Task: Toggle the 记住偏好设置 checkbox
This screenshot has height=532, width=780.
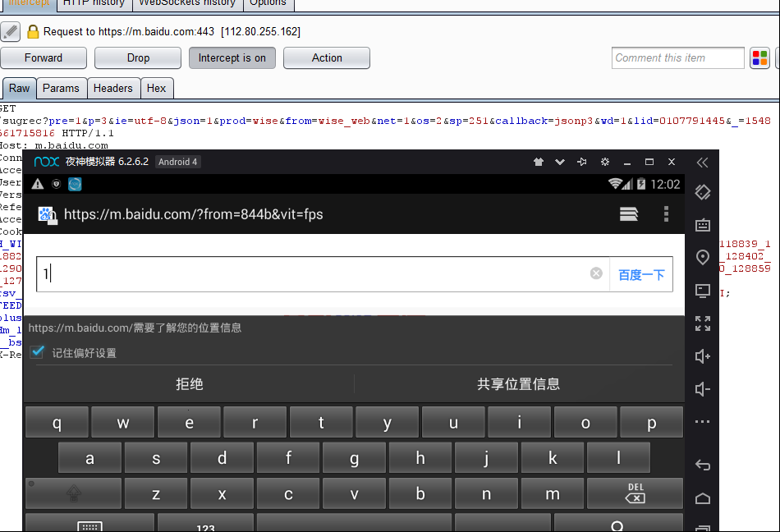Action: (37, 352)
